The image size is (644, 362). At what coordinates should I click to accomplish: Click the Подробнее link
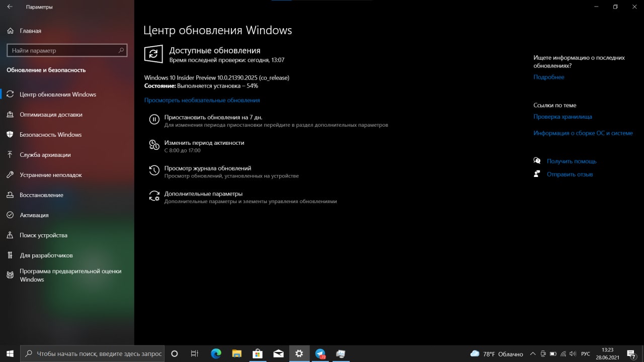548,77
